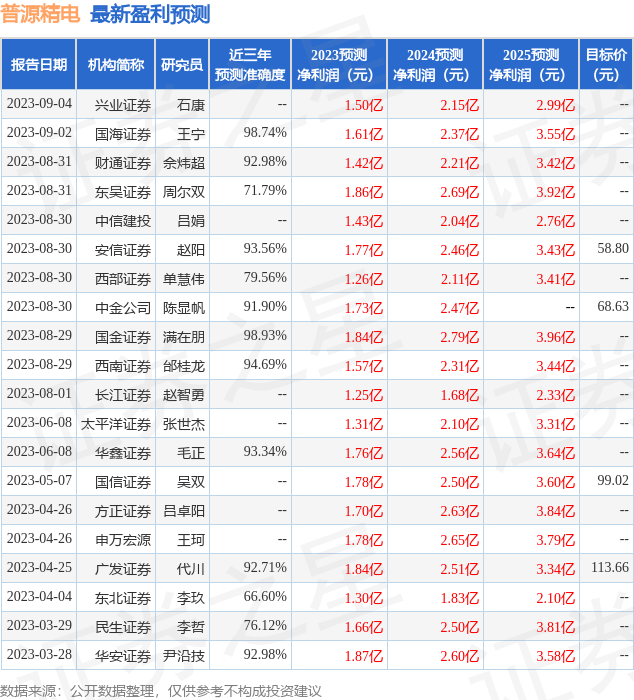Image resolution: width=634 pixels, height=700 pixels.
Task: Click the institution 东北证券
Action: pyautogui.click(x=123, y=599)
